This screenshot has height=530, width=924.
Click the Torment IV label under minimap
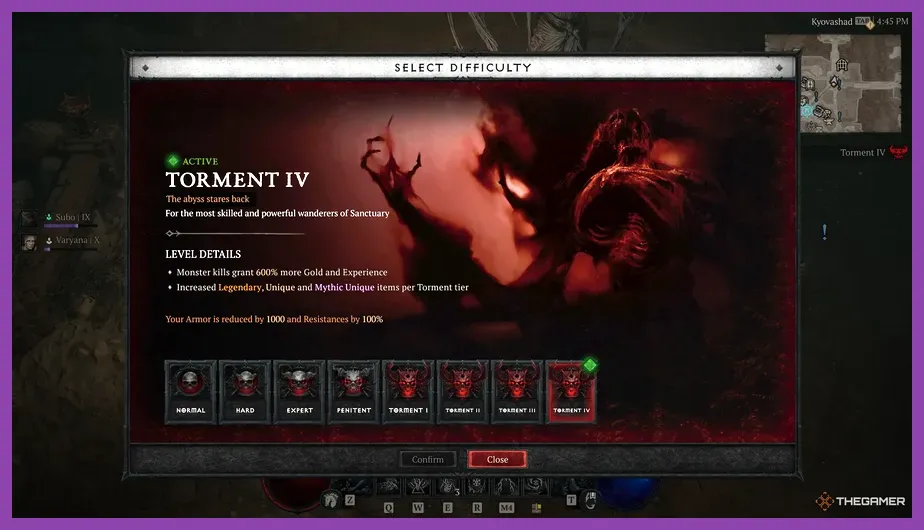tap(863, 152)
